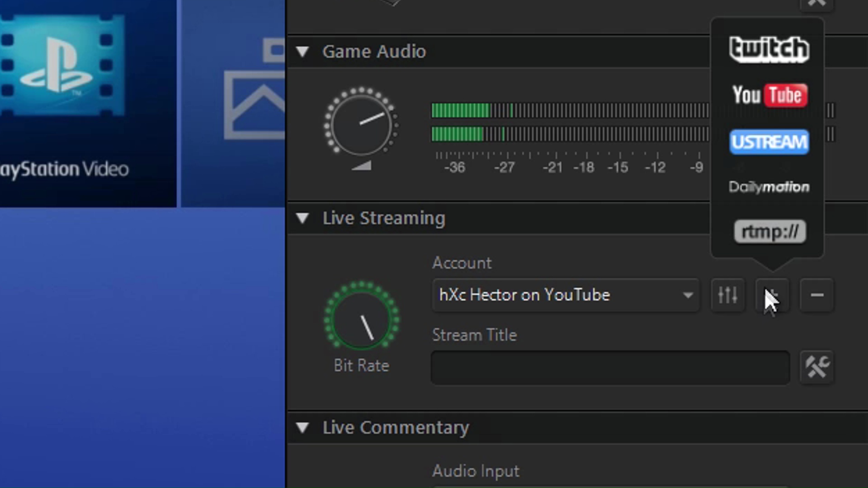Choose Dailymotion from the service popup
This screenshot has height=488, width=868.
click(769, 187)
